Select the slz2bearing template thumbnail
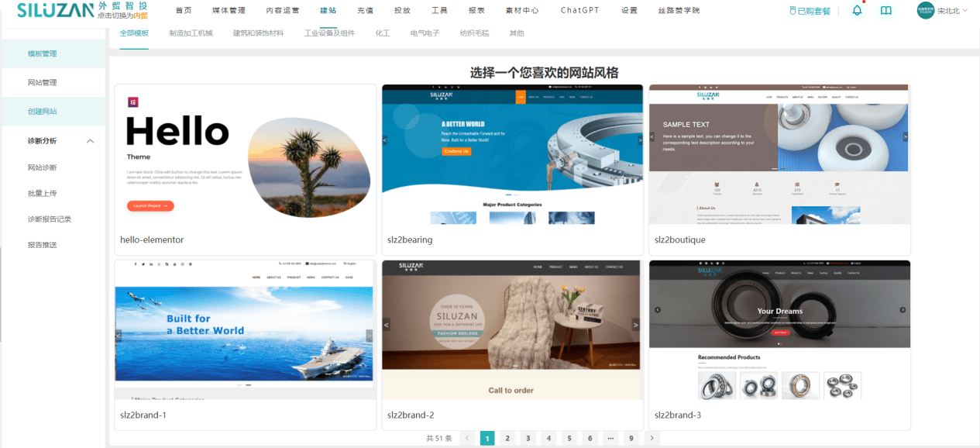The width and height of the screenshot is (980, 448). click(x=512, y=155)
